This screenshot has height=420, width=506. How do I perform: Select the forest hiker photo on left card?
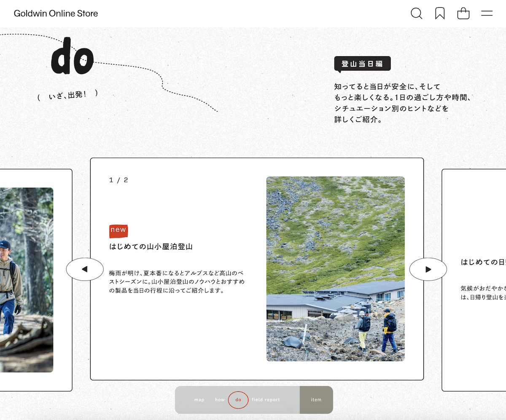(x=26, y=280)
